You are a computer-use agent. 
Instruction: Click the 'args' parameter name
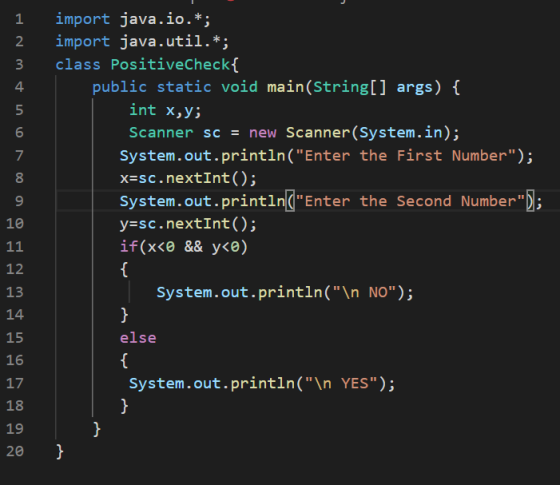[x=414, y=88]
